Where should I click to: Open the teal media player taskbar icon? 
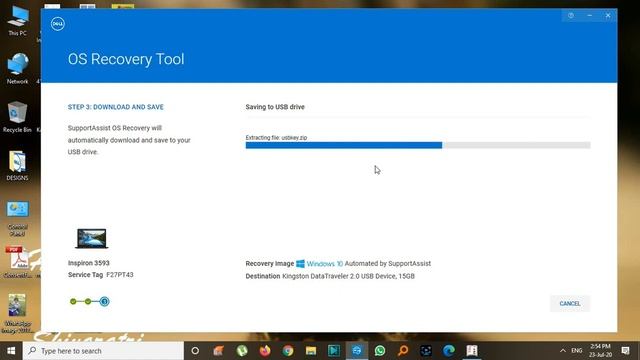tap(334, 351)
